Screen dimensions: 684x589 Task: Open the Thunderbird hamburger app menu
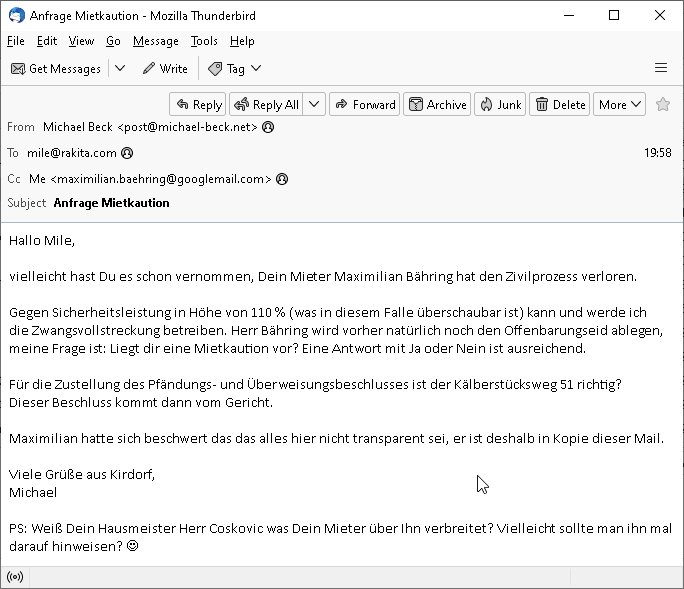pos(661,68)
